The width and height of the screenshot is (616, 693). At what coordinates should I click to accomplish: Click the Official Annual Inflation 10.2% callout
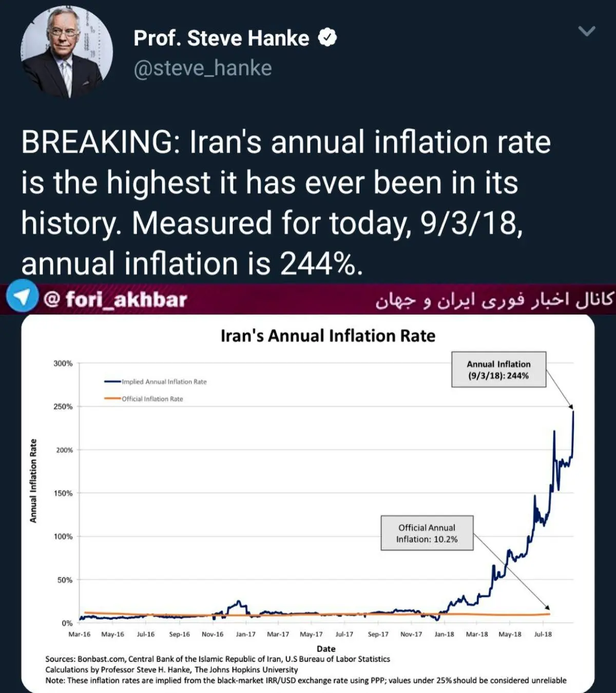(427, 533)
